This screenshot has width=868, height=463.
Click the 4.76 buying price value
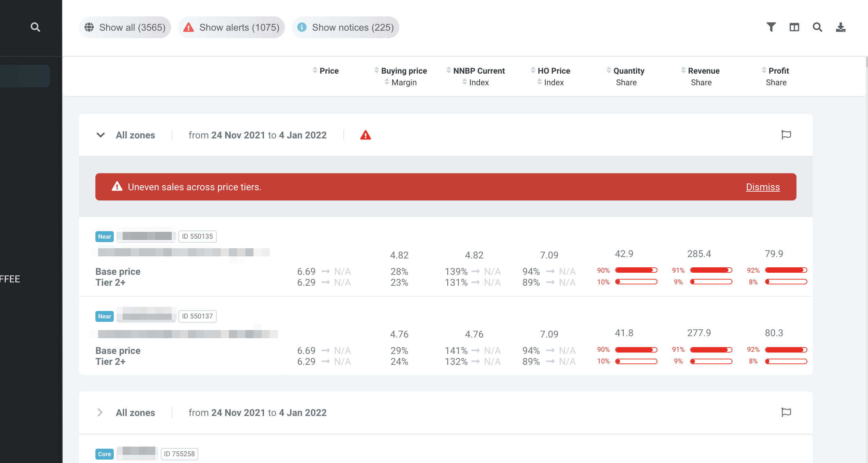[399, 334]
